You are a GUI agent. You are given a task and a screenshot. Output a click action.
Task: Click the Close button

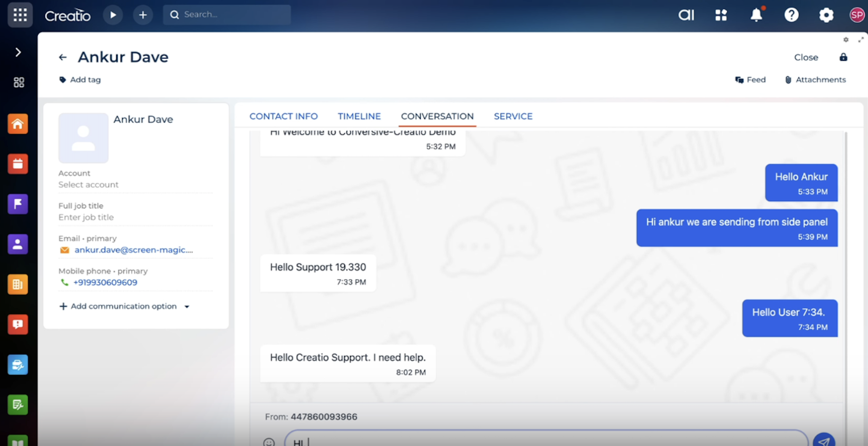click(806, 57)
